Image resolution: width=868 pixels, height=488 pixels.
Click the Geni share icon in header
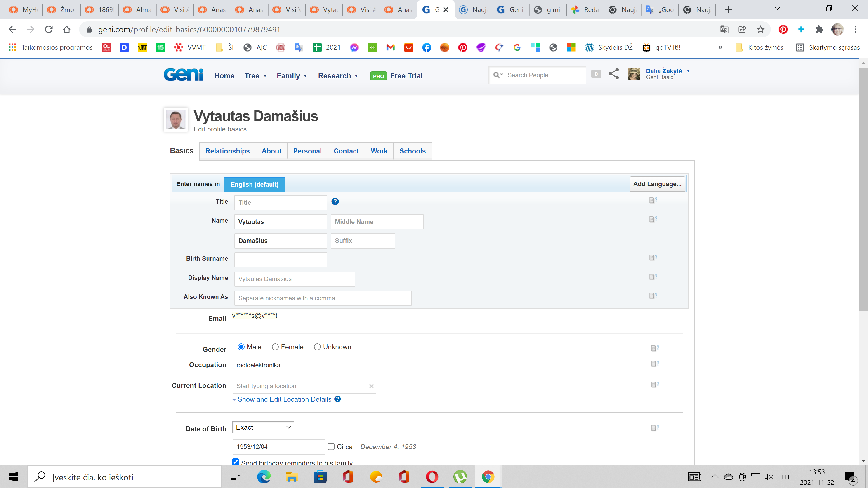[614, 74]
